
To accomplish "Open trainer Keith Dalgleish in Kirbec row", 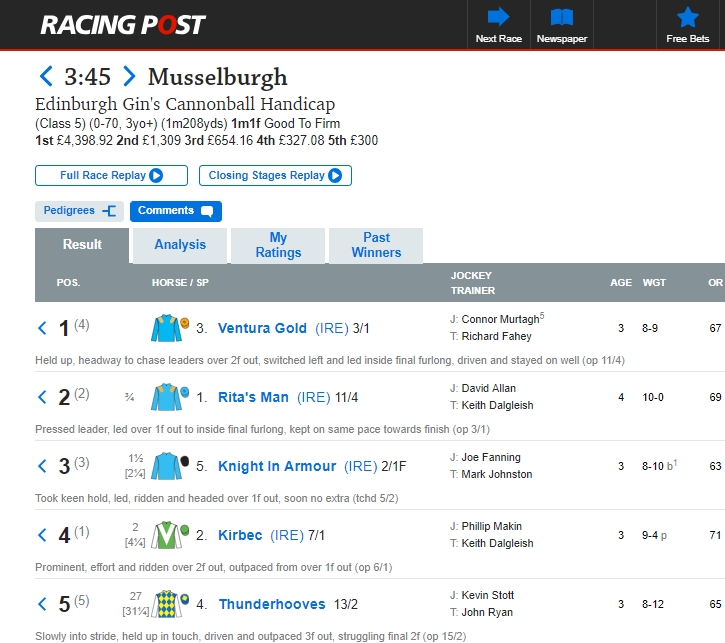I will point(497,543).
